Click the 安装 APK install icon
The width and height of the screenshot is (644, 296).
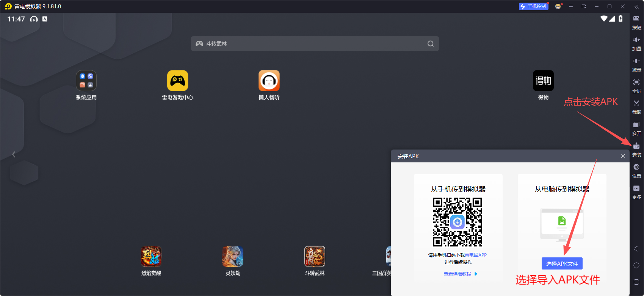[x=636, y=149]
